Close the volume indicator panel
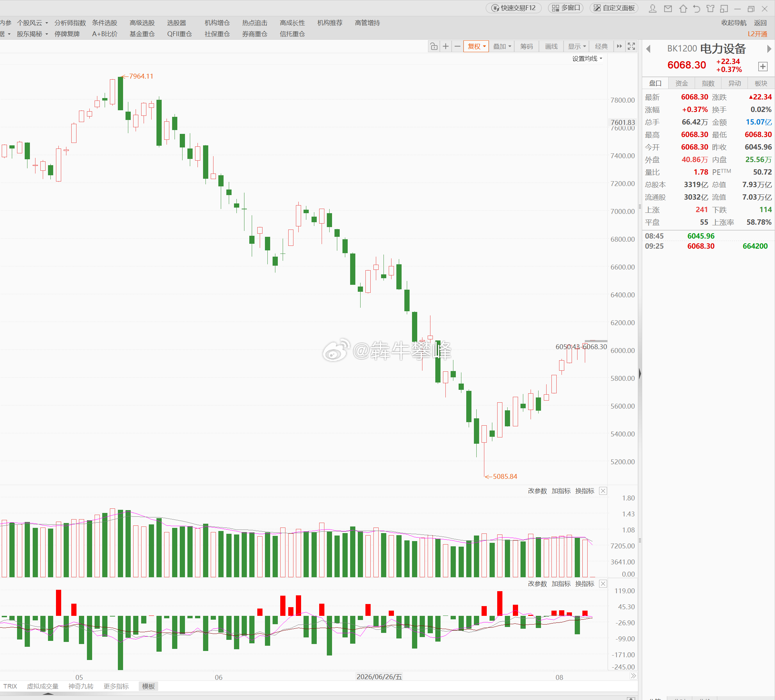Viewport: 775px width, 700px height. (x=603, y=491)
